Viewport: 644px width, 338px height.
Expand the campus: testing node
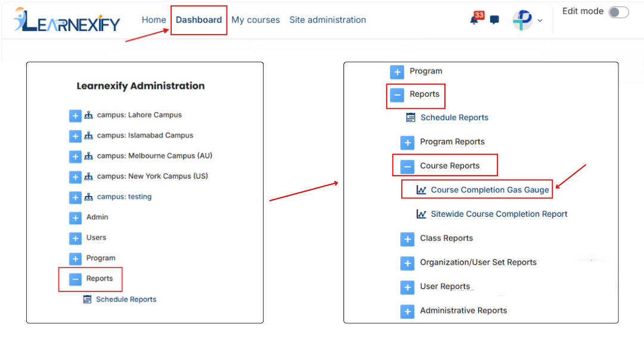coord(75,198)
